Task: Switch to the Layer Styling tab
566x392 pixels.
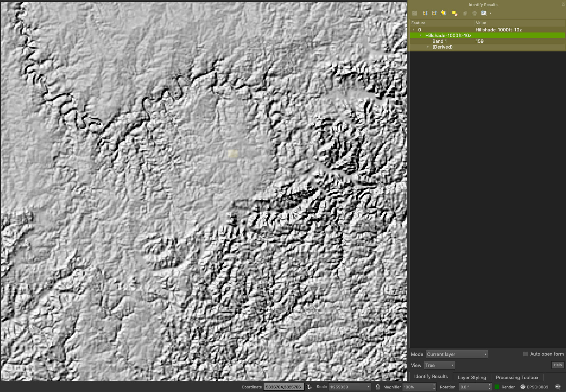Action: [x=472, y=377]
